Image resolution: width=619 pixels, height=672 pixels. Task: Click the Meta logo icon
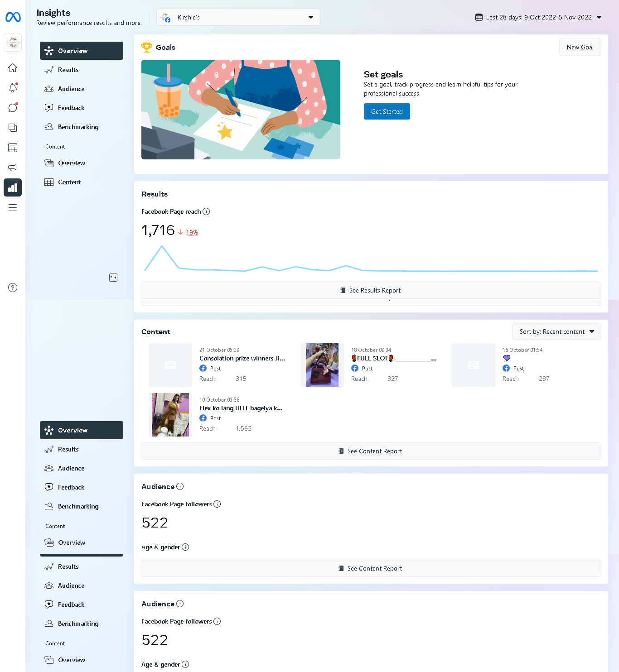coord(13,17)
